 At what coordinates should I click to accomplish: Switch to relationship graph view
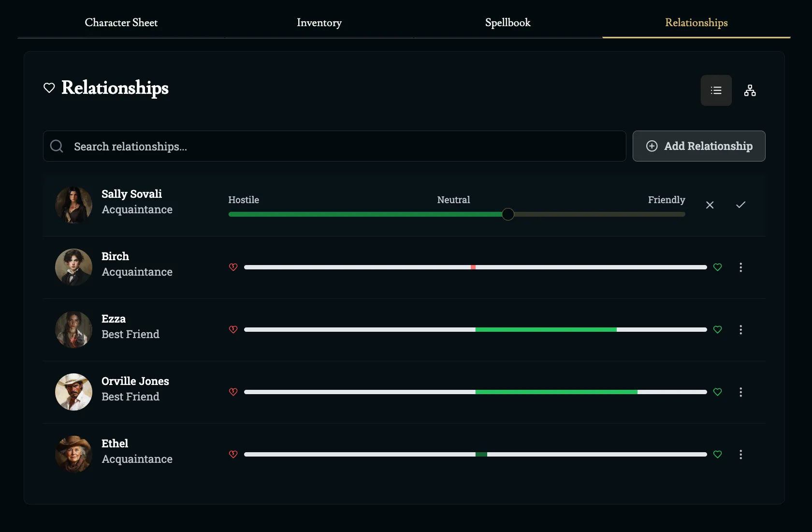(750, 90)
